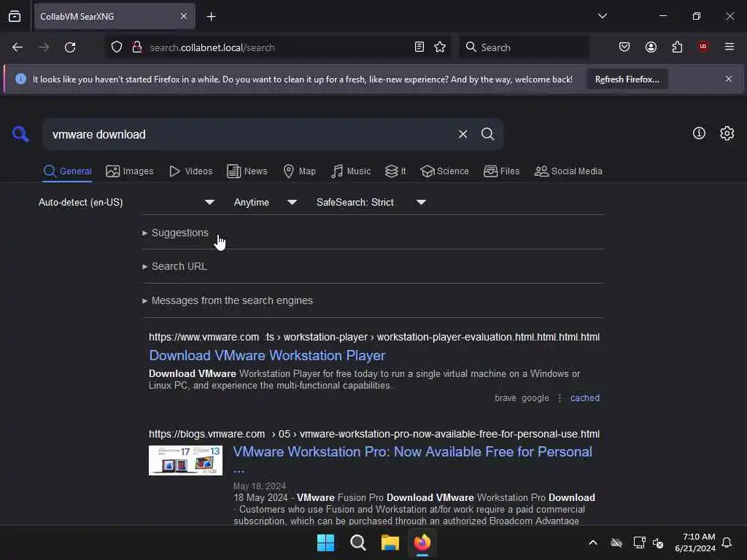The image size is (747, 560).
Task: Switch to the Files category tab
Action: coord(502,171)
